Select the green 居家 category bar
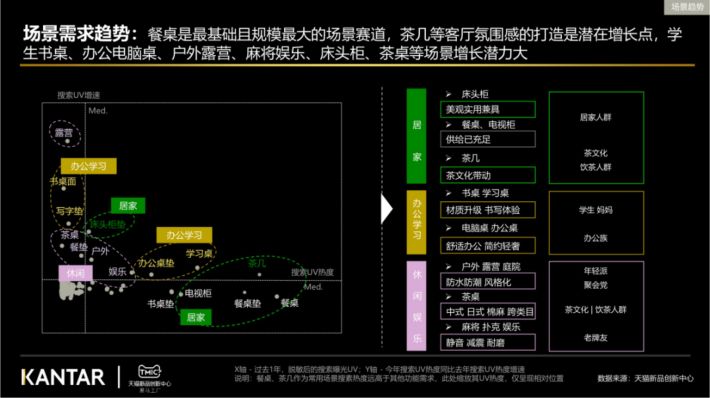The image size is (710, 398). (416, 136)
